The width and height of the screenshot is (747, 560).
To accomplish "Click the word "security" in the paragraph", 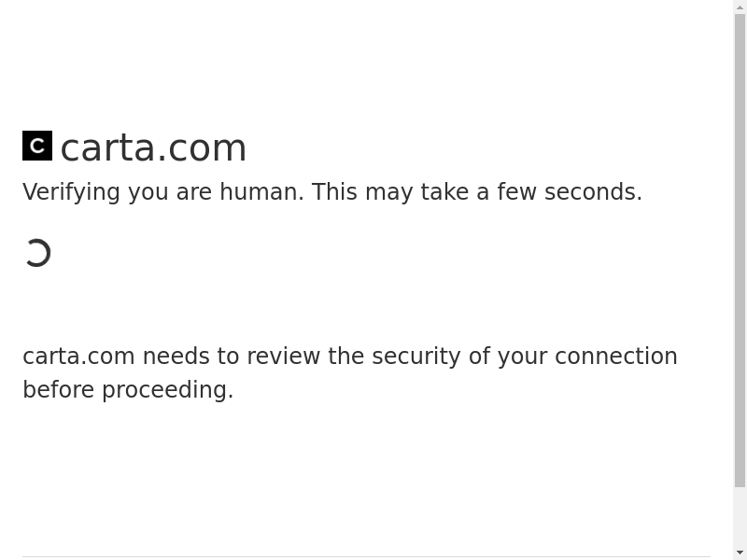I will click(416, 357).
